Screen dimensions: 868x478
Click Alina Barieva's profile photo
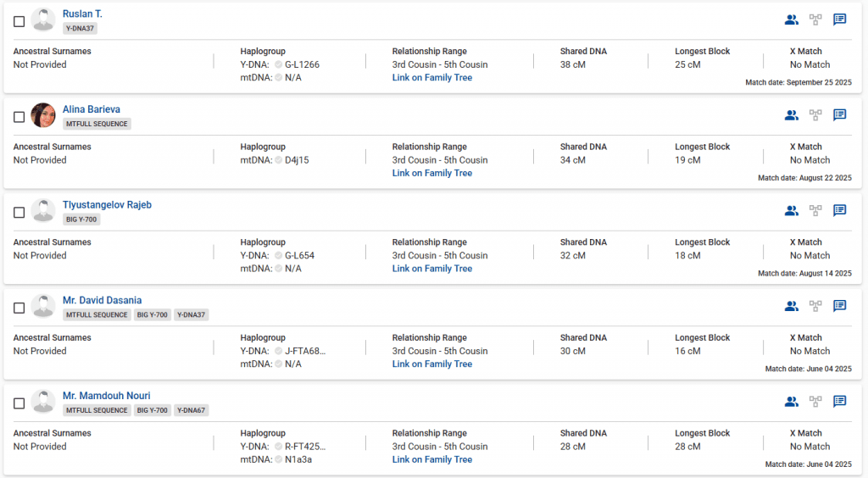[43, 115]
